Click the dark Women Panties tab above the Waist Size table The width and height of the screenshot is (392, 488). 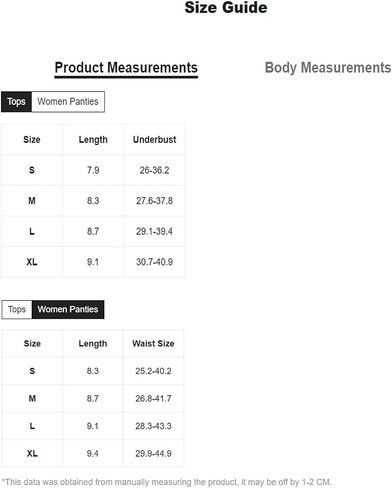pyautogui.click(x=68, y=310)
